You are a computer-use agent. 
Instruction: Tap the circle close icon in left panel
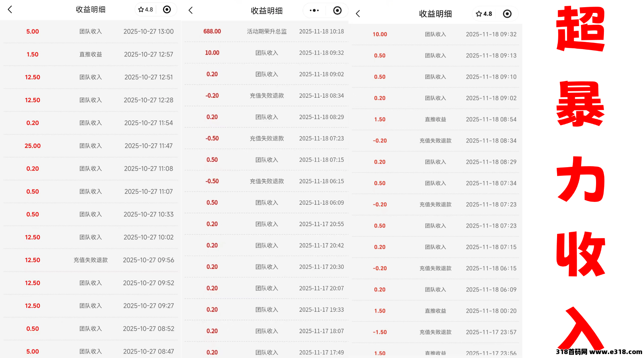(167, 10)
